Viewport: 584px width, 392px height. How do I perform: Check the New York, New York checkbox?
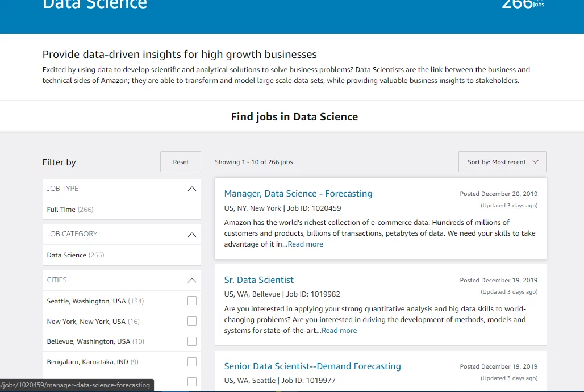192,321
